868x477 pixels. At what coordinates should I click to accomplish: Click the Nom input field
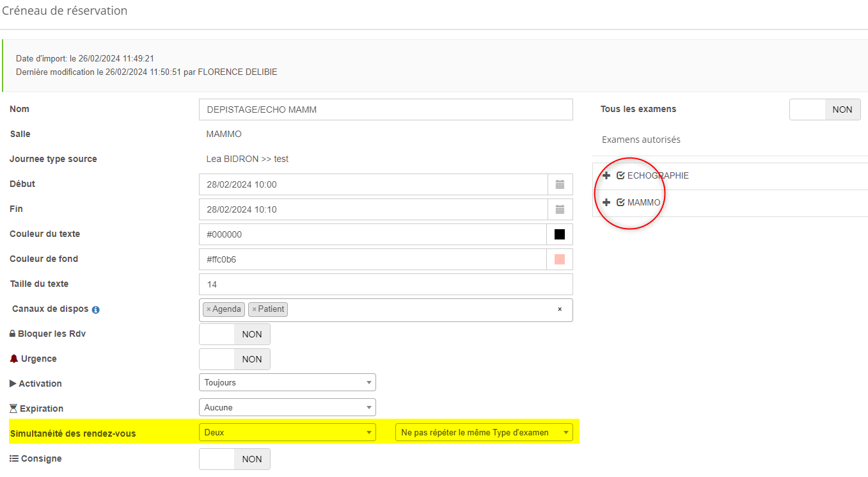pyautogui.click(x=386, y=109)
